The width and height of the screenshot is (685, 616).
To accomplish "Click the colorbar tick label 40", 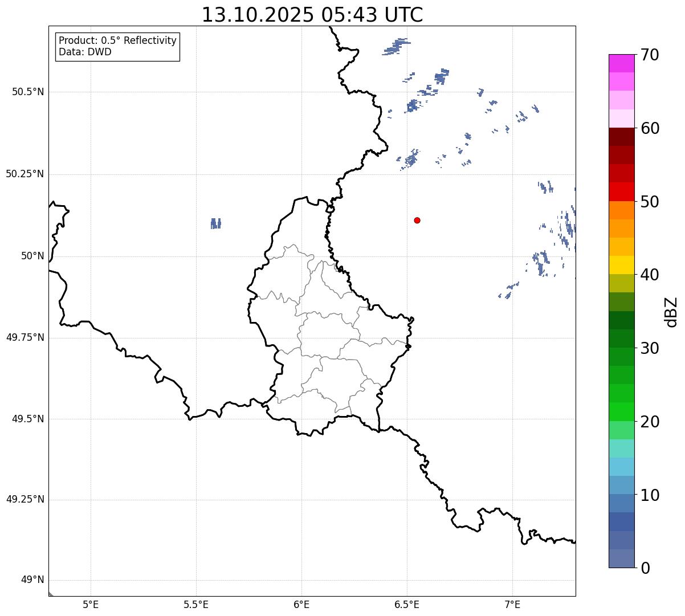I will (x=650, y=275).
